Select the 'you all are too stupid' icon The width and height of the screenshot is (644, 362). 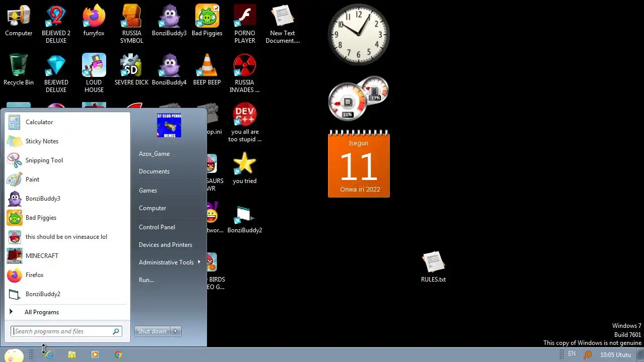point(245,123)
